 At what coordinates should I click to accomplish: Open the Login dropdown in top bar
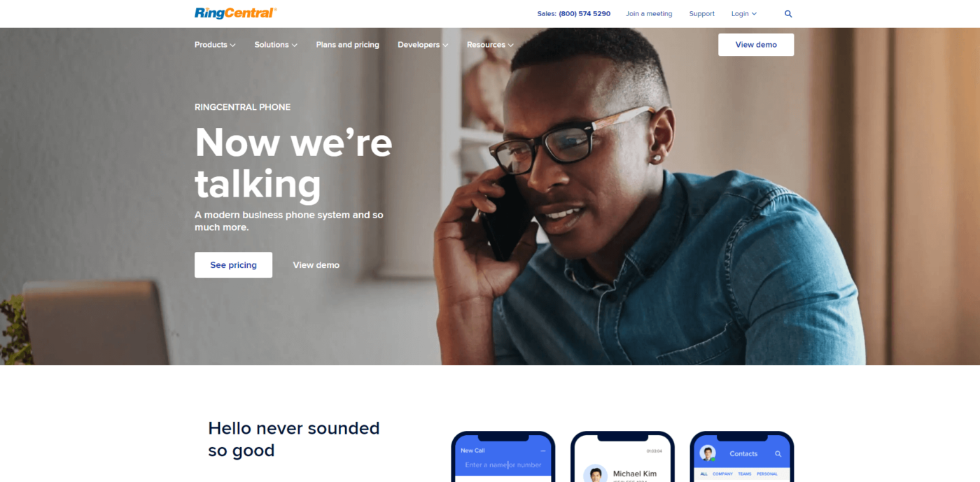[x=744, y=14]
